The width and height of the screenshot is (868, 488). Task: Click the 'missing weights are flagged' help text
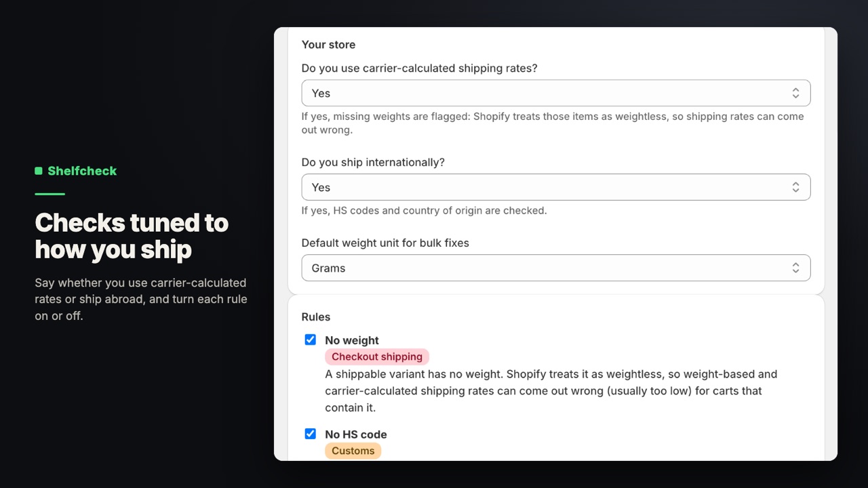[x=553, y=123]
